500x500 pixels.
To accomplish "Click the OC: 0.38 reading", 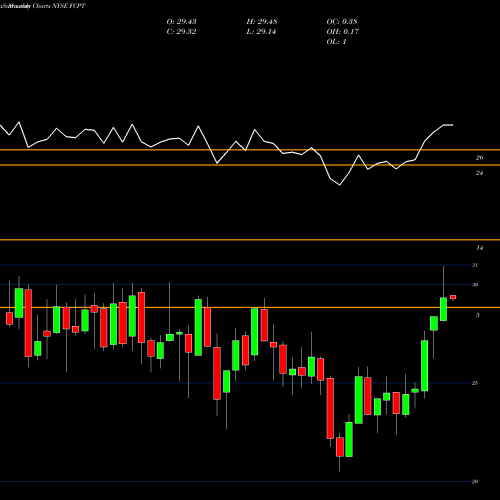I will tap(342, 22).
